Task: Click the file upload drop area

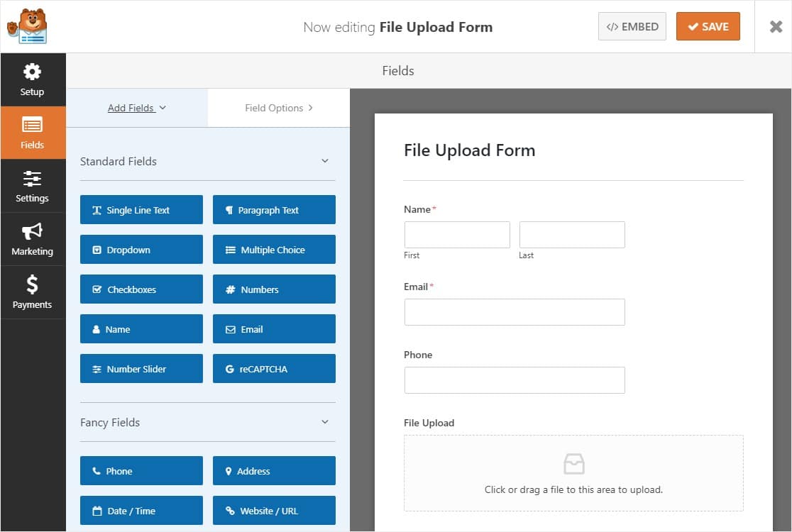Action: pos(573,473)
